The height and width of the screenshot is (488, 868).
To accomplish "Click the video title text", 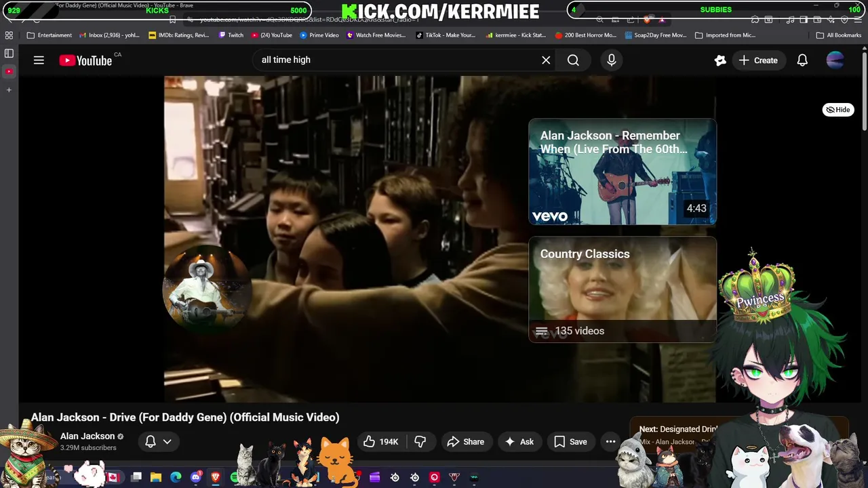I will click(x=185, y=418).
